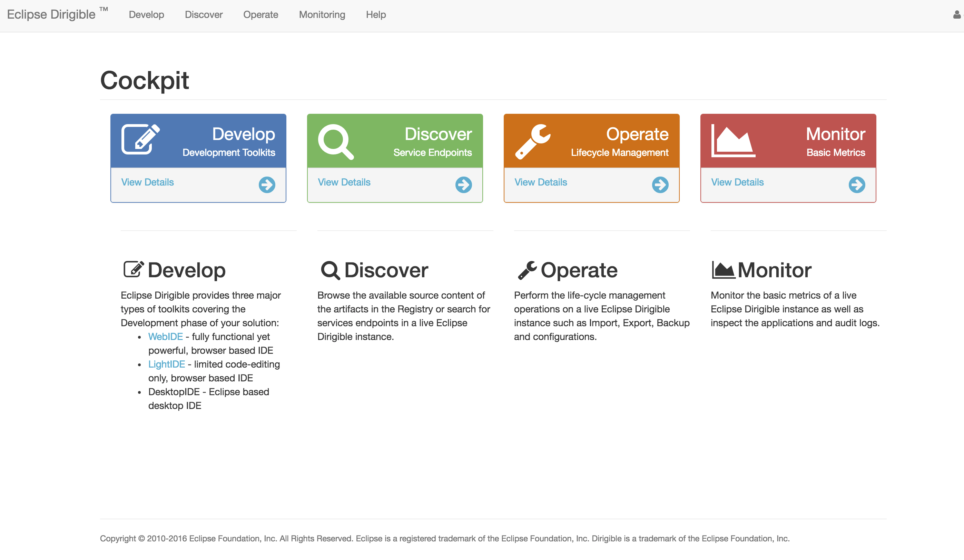Open the Operate menu in navbar

click(261, 14)
